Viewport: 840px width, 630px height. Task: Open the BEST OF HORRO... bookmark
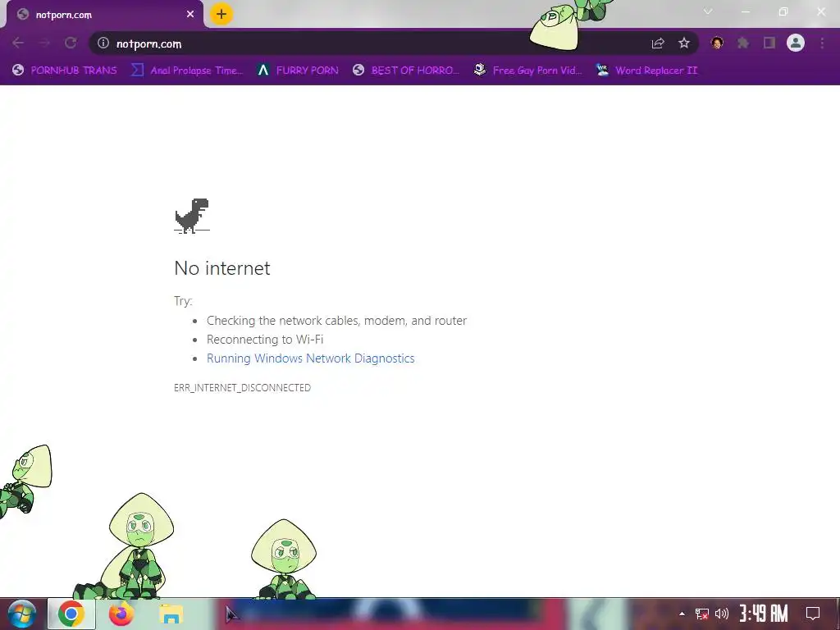[406, 71]
